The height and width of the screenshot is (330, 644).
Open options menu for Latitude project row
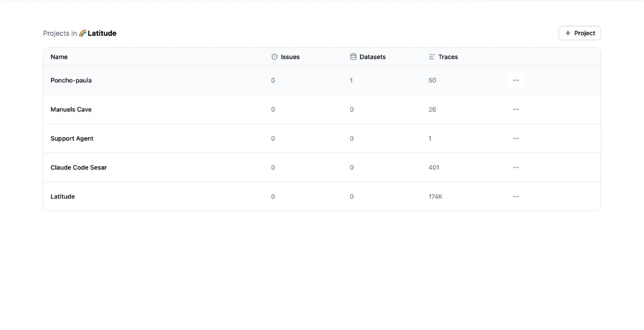(516, 196)
